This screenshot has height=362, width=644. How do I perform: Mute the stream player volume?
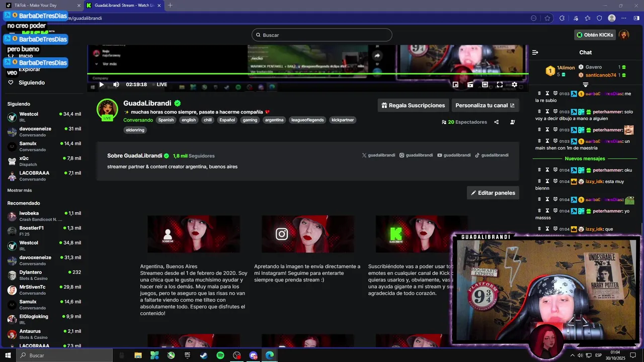pos(116,84)
